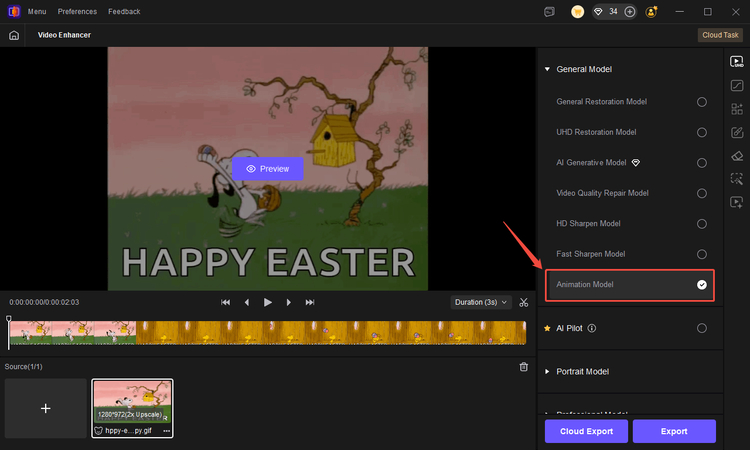The height and width of the screenshot is (450, 750).
Task: Add a new source with the plus tile
Action: coord(45,408)
